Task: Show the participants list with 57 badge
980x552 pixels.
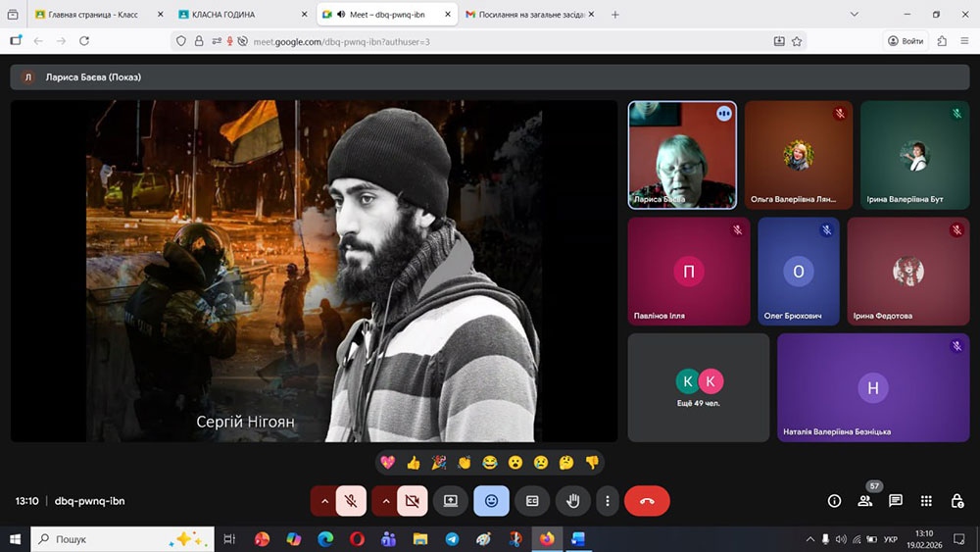Action: click(x=864, y=501)
